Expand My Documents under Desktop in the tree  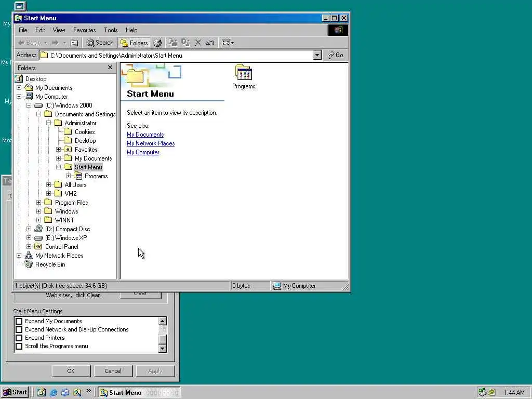[x=19, y=87]
